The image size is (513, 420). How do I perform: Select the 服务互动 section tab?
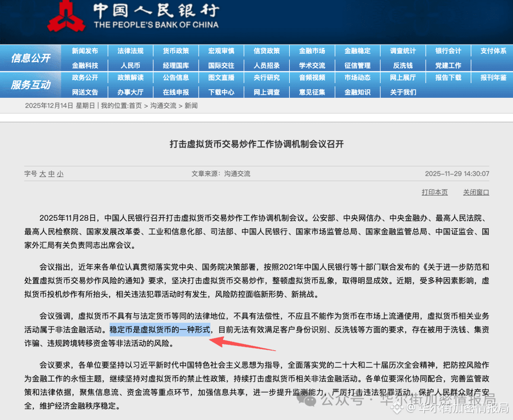pos(30,85)
